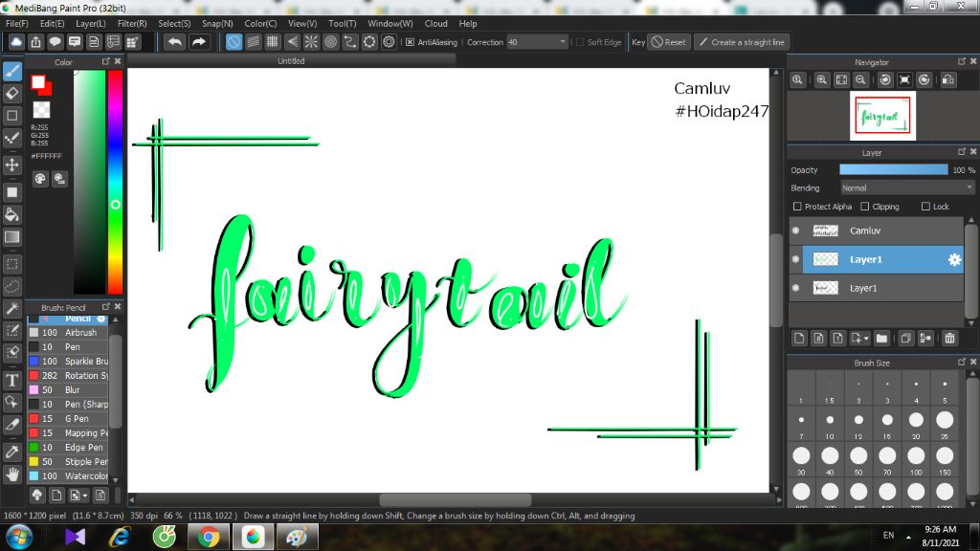Undock the Navigator panel
Screen dimensions: 980x551
961,61
